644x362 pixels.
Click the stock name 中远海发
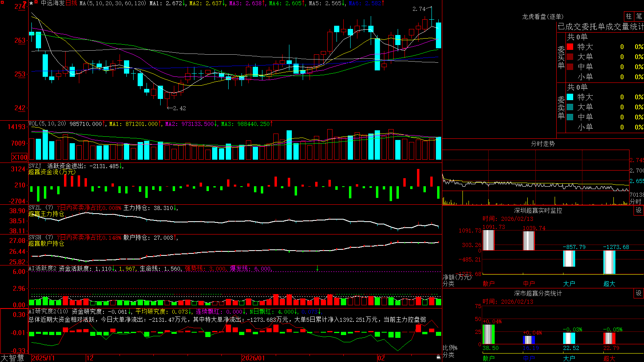[52, 3]
